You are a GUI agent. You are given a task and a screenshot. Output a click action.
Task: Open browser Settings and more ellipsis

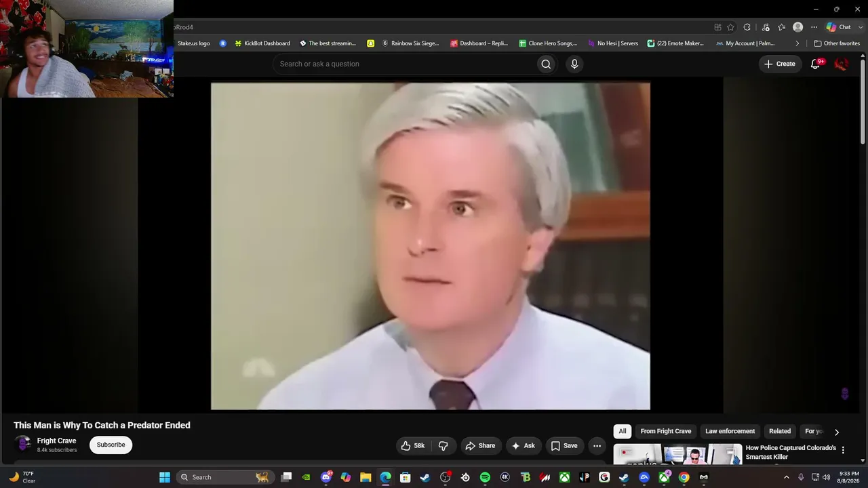tap(814, 27)
